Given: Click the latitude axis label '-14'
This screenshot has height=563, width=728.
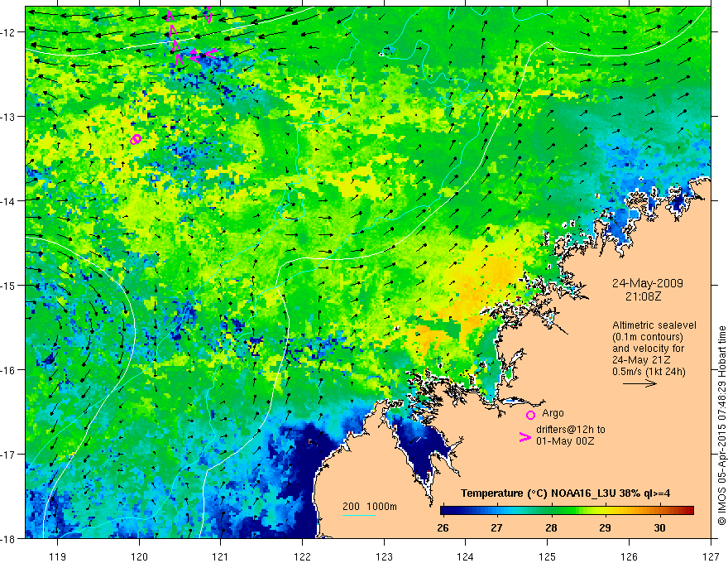Looking at the screenshot, I should (x=9, y=201).
